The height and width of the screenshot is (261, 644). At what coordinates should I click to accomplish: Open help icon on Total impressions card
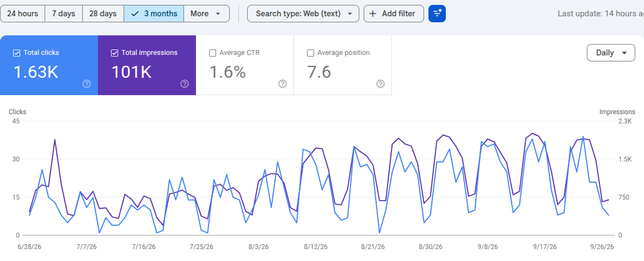click(x=185, y=84)
